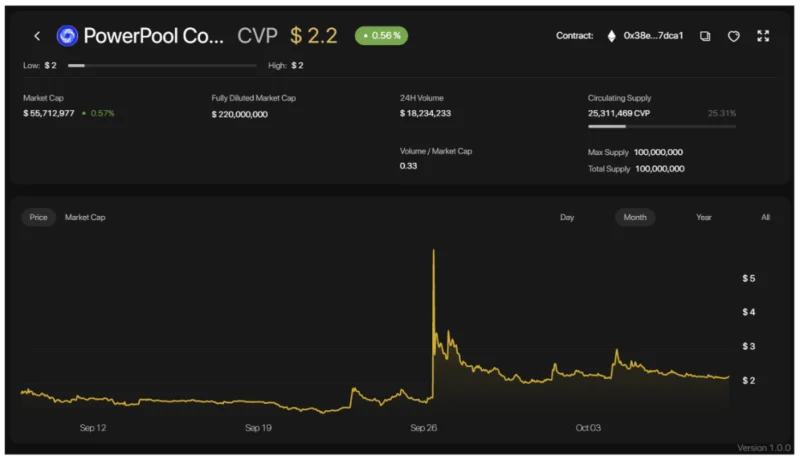Click the market cap value $55,712,977

tap(48, 113)
